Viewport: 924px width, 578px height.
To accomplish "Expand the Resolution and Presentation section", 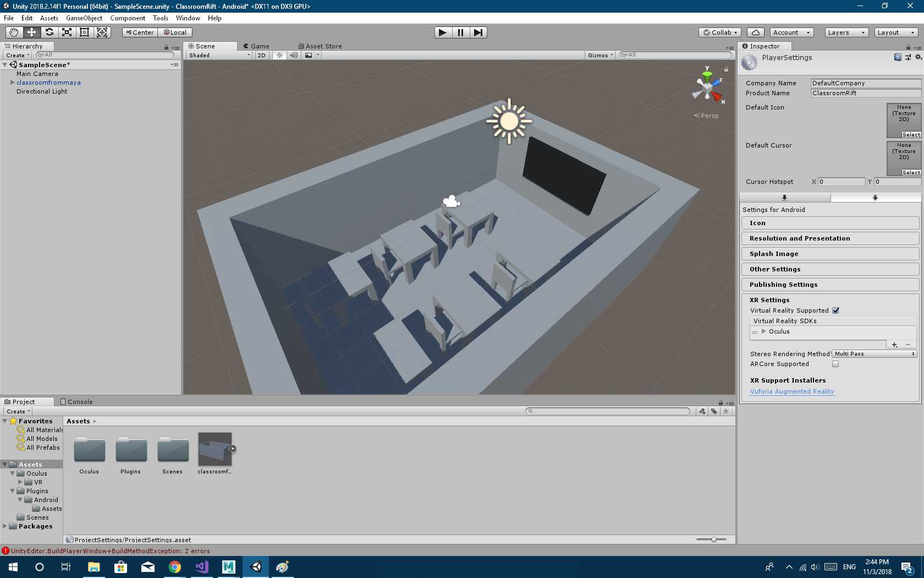I will click(830, 238).
